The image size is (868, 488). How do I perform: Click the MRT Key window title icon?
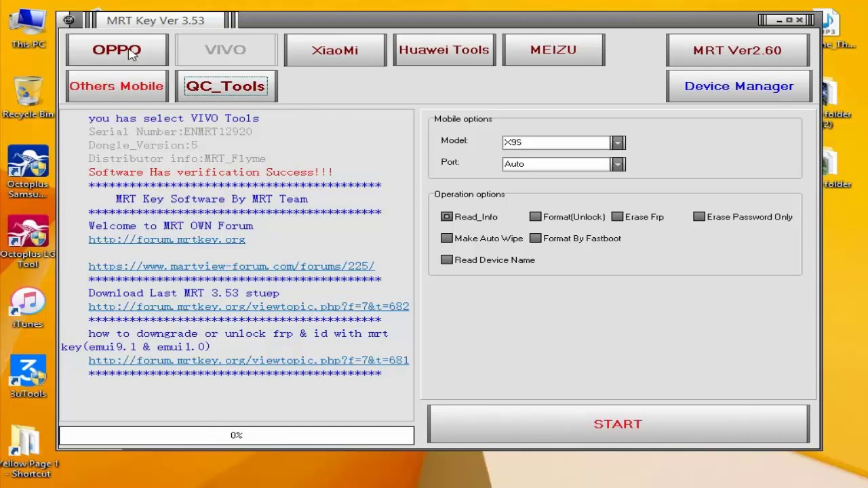tap(69, 20)
